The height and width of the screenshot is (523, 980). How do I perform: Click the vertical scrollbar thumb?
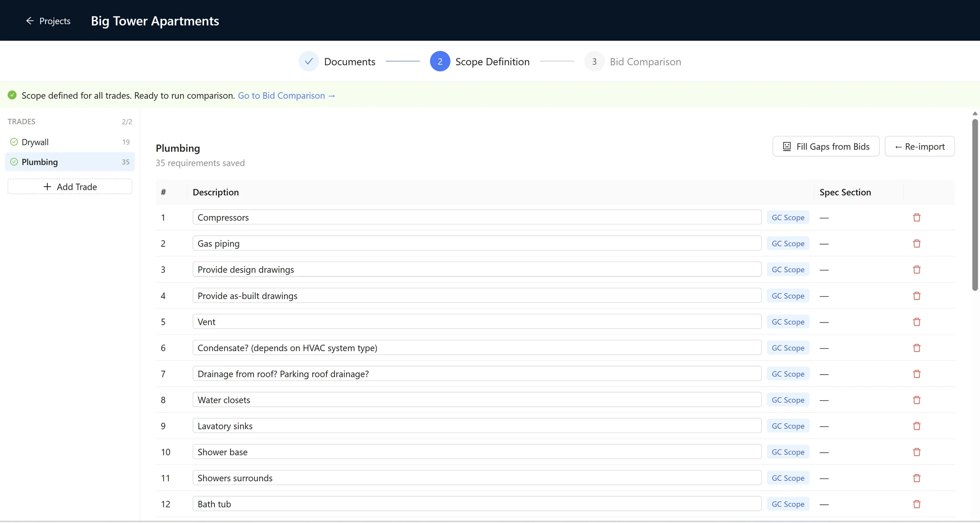pyautogui.click(x=975, y=205)
